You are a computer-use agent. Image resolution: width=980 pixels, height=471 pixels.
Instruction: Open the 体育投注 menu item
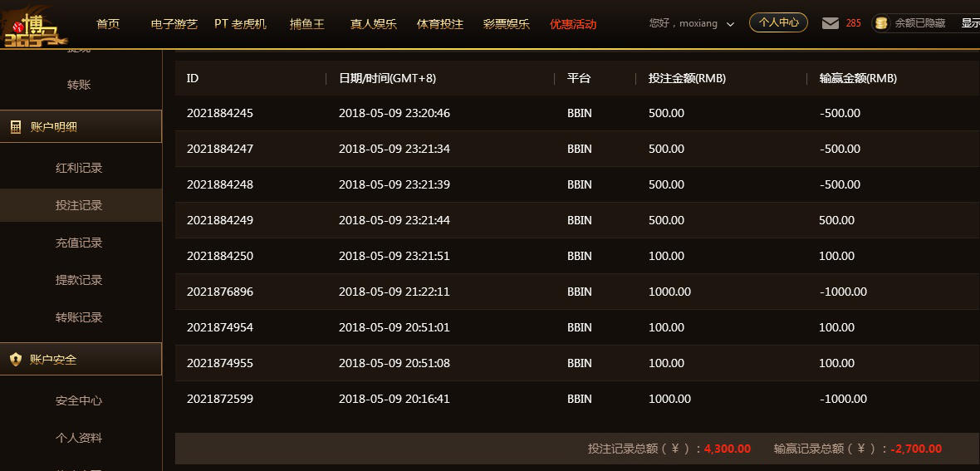coord(440,24)
